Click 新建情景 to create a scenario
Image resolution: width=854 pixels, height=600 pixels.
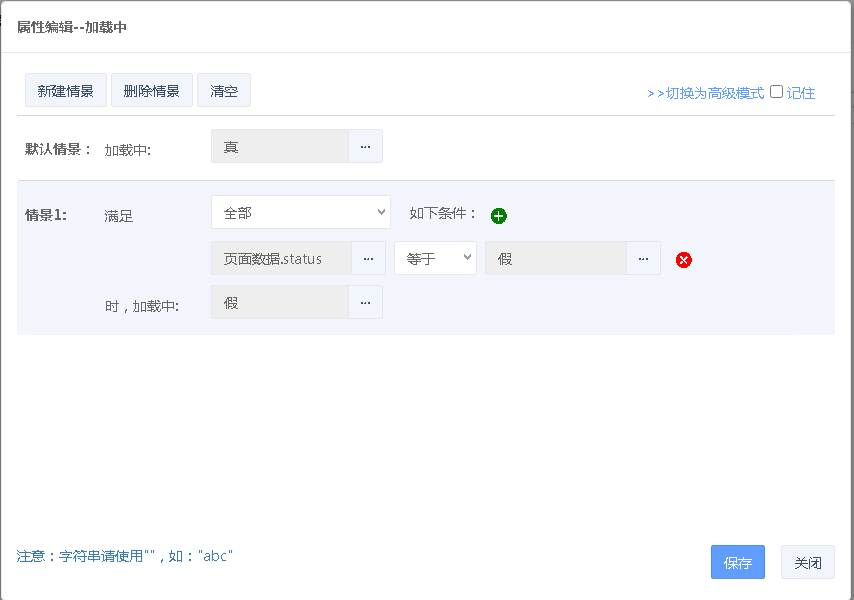click(x=66, y=90)
